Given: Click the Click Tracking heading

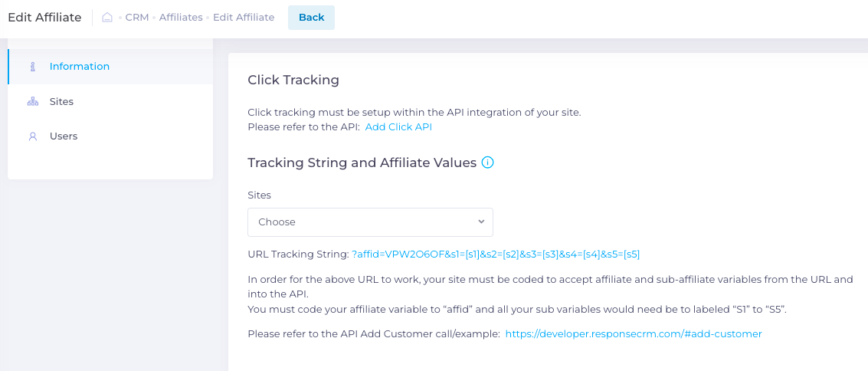Looking at the screenshot, I should click(293, 80).
